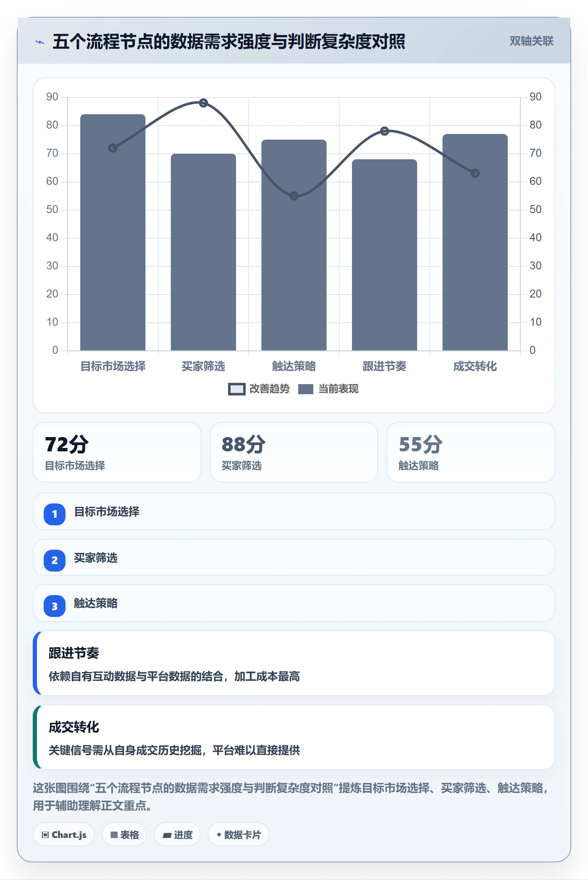
Task: Click the x-axis label 成交转化
Action: point(475,366)
